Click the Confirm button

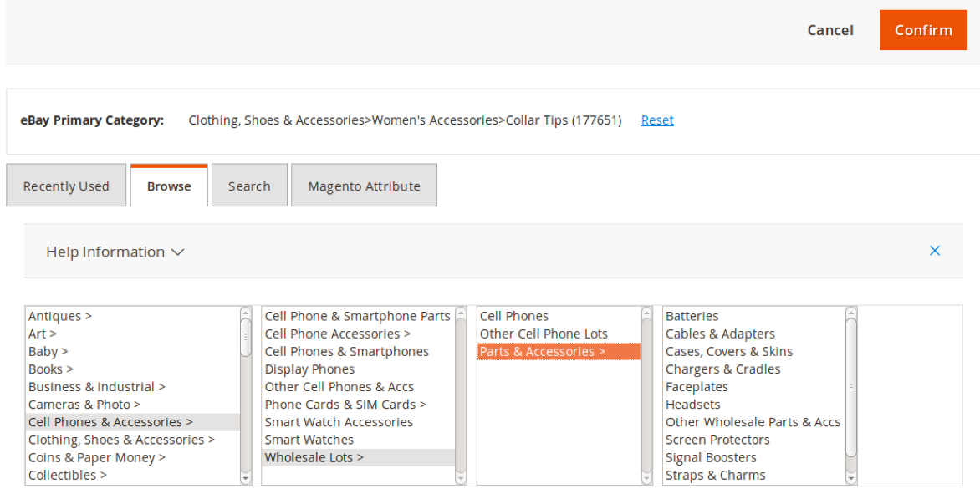coord(923,30)
